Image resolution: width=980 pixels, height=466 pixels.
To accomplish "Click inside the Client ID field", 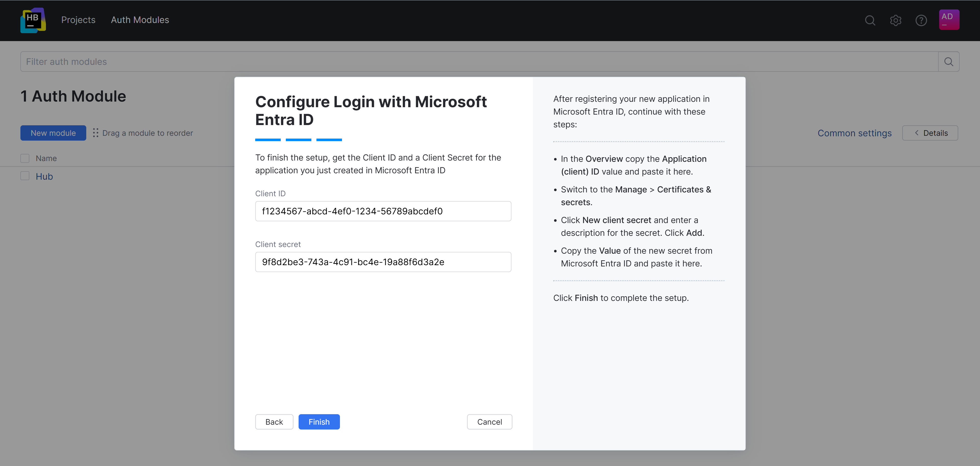I will [x=383, y=211].
